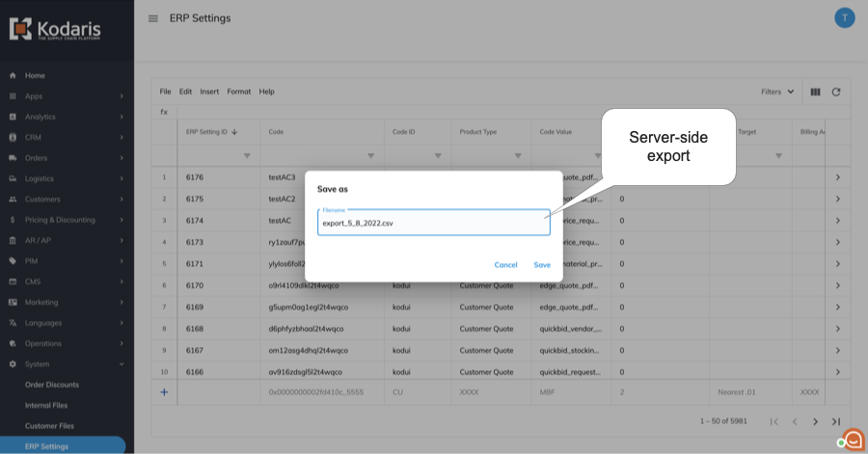Go to the next page
Image resolution: width=868 pixels, height=454 pixels.
[815, 422]
